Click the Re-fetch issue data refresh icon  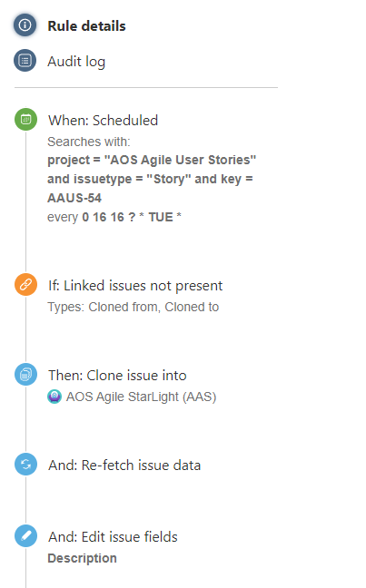(x=25, y=465)
